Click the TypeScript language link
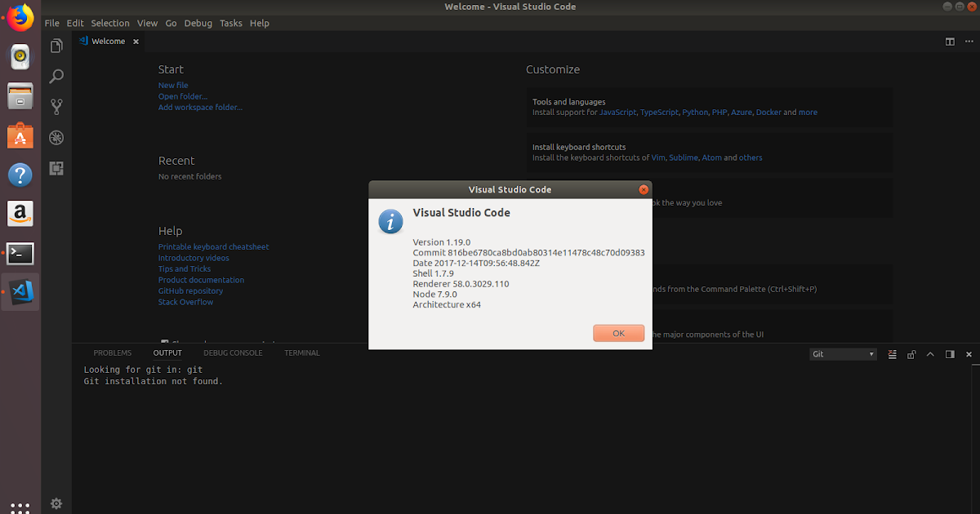The image size is (980, 514). pyautogui.click(x=659, y=113)
